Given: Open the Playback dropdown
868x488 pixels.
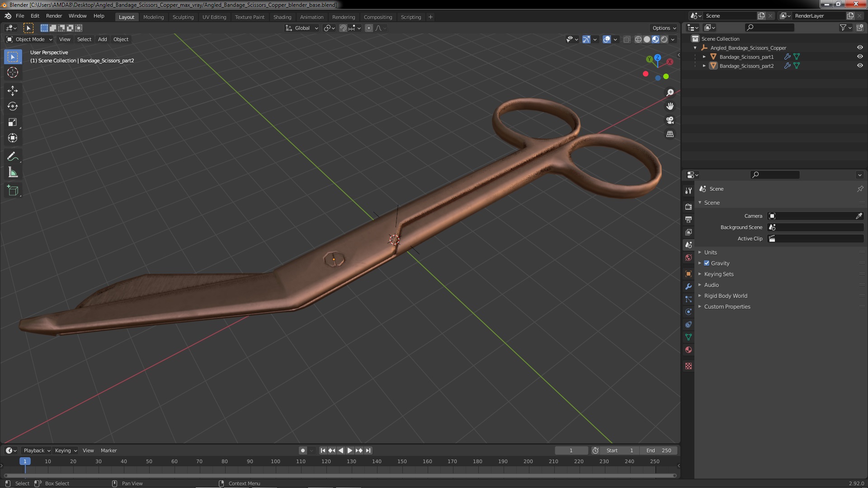Looking at the screenshot, I should coord(36,450).
